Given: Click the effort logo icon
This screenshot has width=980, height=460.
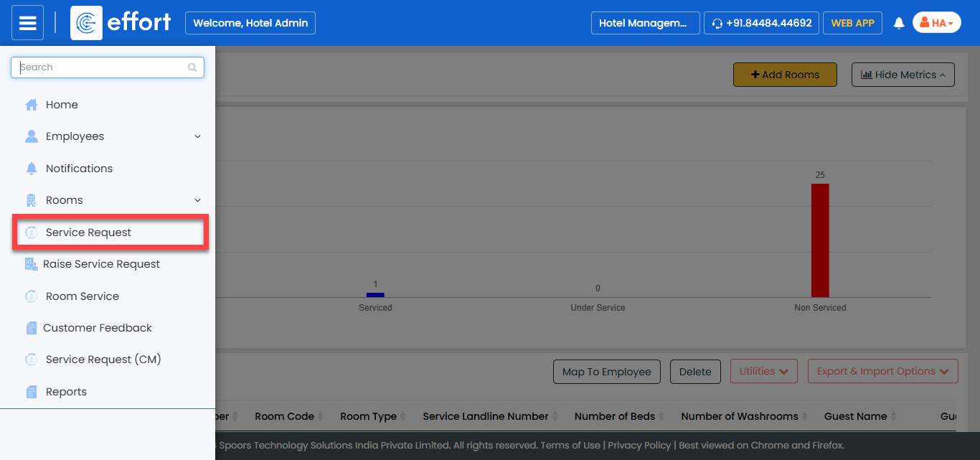Looking at the screenshot, I should (86, 23).
